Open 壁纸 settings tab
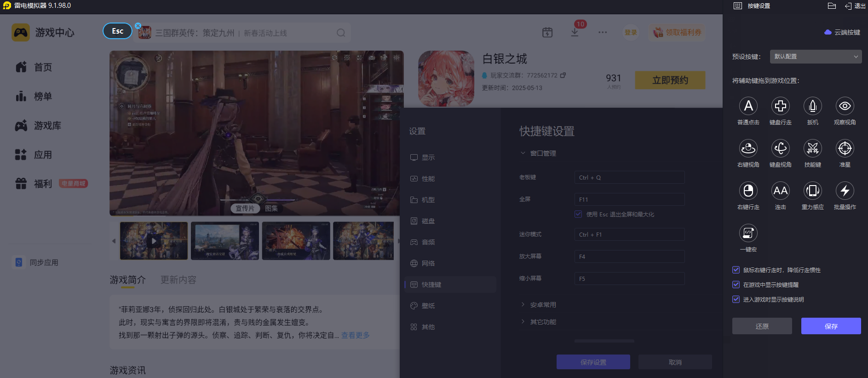 [450, 306]
